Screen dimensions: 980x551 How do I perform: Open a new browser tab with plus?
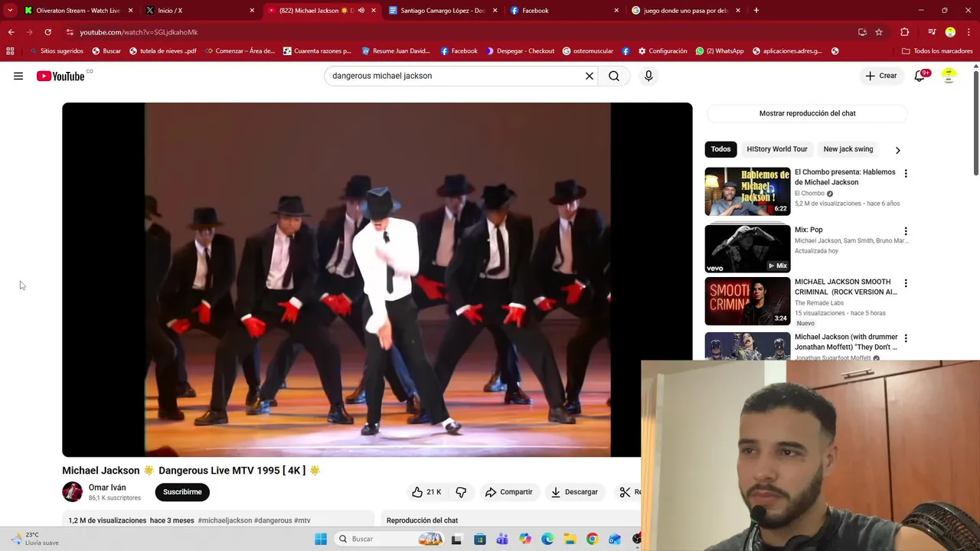756,11
